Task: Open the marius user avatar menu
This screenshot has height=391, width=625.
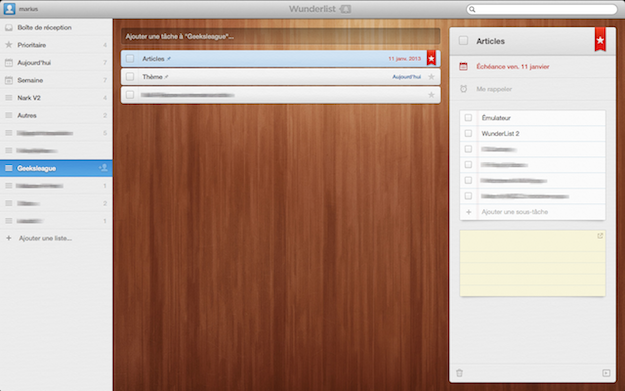Action: pyautogui.click(x=9, y=9)
